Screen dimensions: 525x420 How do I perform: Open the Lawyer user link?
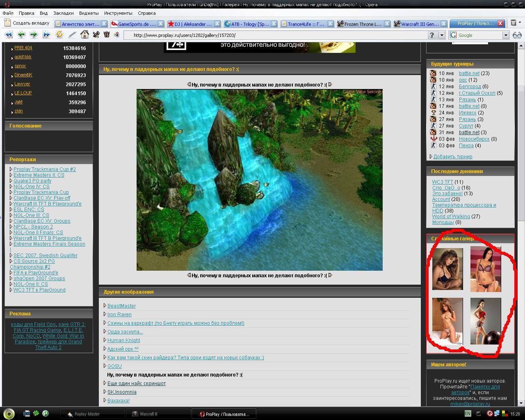click(22, 84)
